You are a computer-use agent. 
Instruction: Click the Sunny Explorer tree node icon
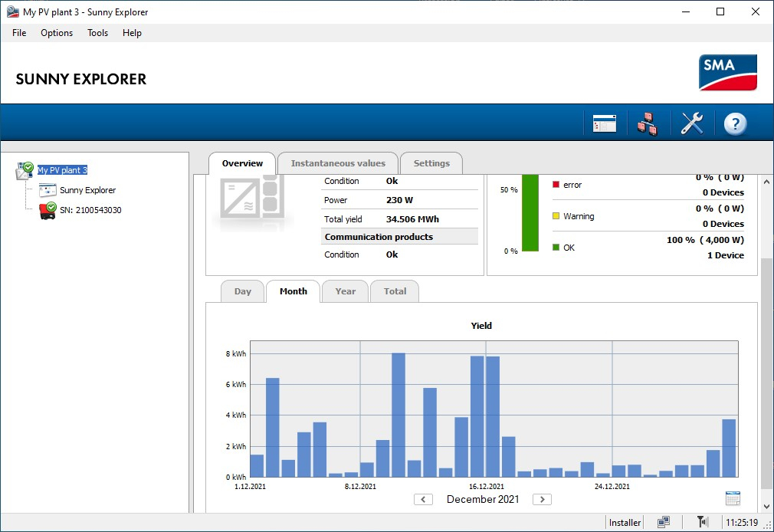coord(48,190)
